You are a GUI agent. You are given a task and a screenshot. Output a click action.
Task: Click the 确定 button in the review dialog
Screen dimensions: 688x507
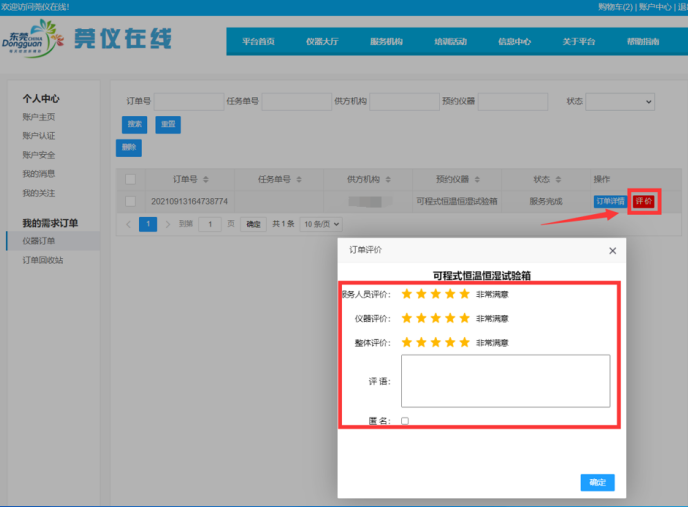pyautogui.click(x=597, y=483)
